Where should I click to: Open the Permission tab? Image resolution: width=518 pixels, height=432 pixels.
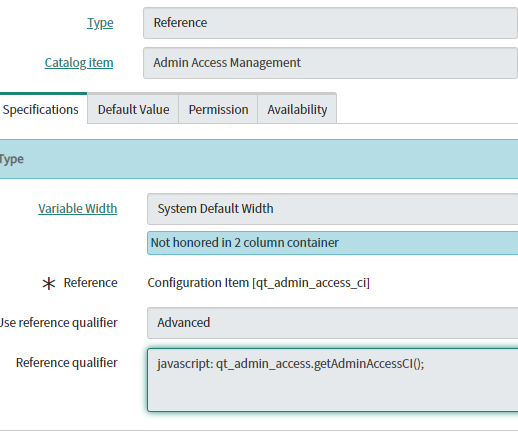tap(218, 109)
